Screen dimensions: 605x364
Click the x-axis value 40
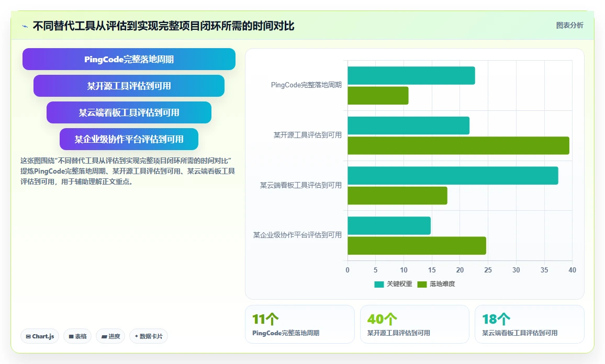572,270
